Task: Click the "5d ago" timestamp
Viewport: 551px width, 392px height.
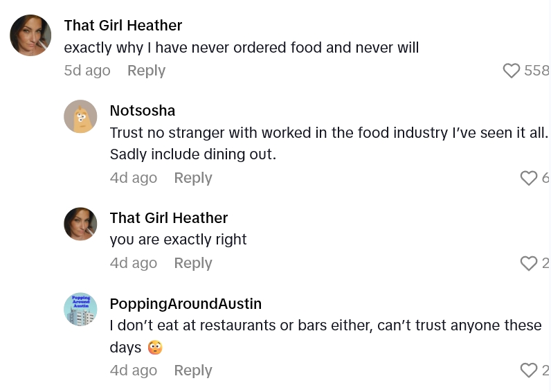Action: [87, 71]
